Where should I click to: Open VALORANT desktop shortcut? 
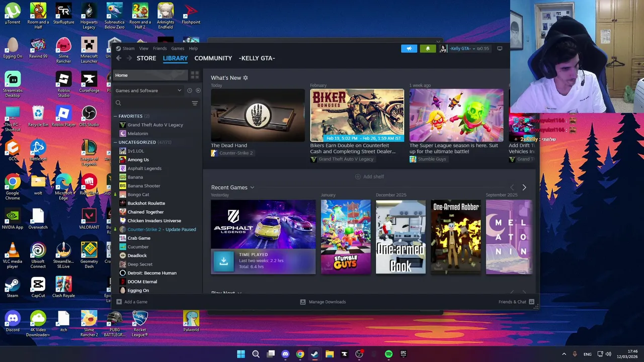tap(89, 220)
